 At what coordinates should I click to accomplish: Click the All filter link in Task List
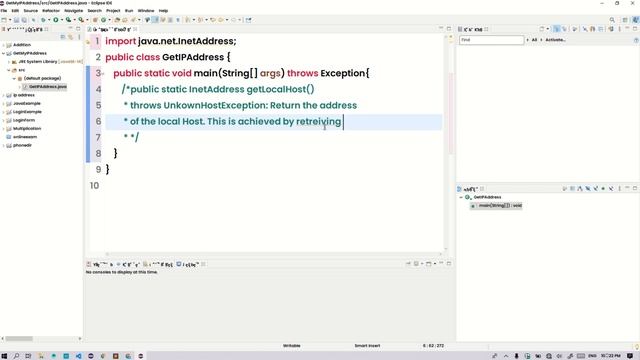534,40
